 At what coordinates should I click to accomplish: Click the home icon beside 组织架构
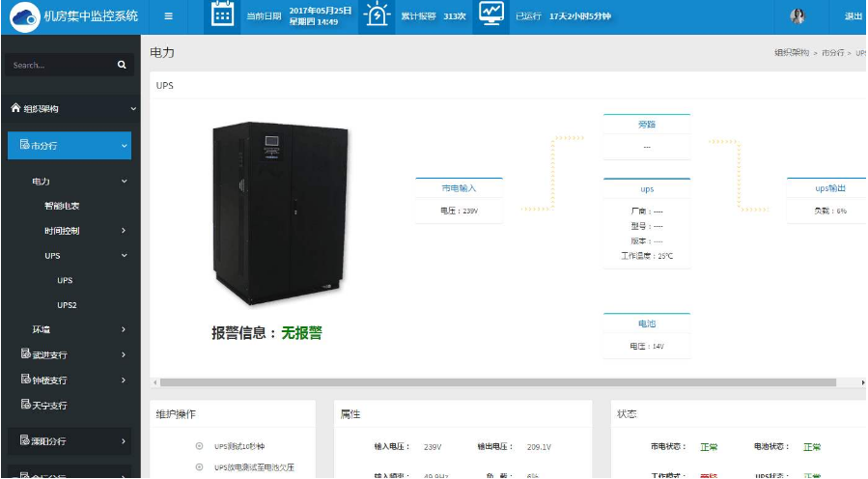(15, 108)
